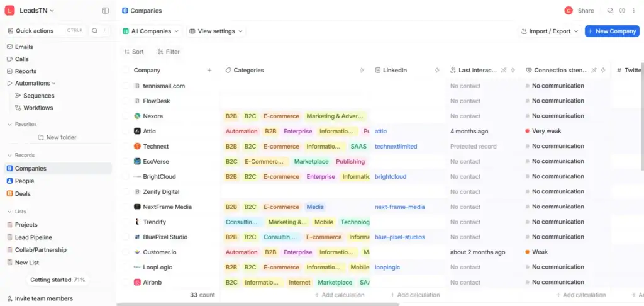
Task: Open the Import / Export dropdown
Action: tap(550, 31)
